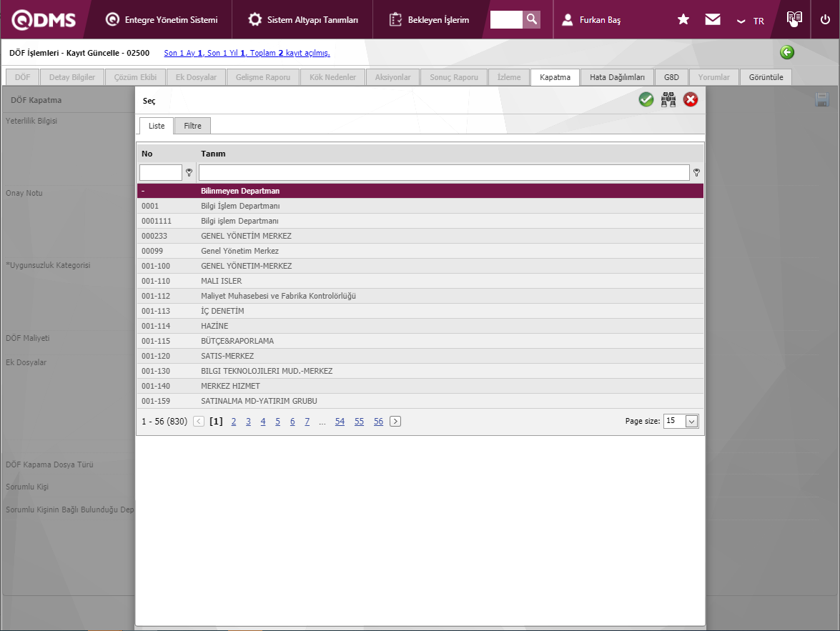Screen dimensions: 840x631
Task: Click the green back arrow icon
Action: (787, 52)
